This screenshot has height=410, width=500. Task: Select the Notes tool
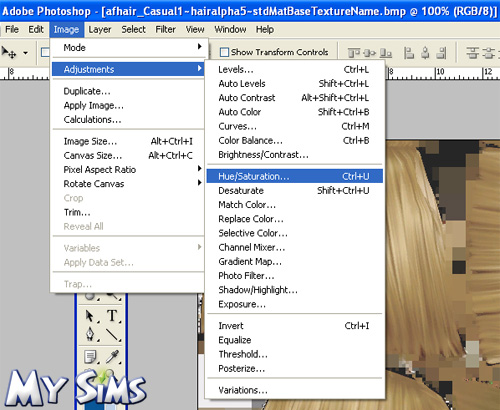(90, 357)
